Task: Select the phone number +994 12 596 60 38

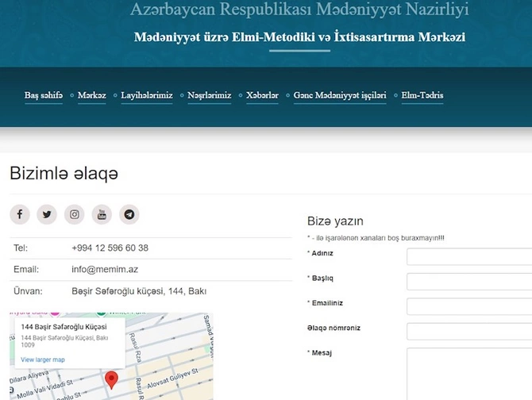Action: tap(110, 248)
